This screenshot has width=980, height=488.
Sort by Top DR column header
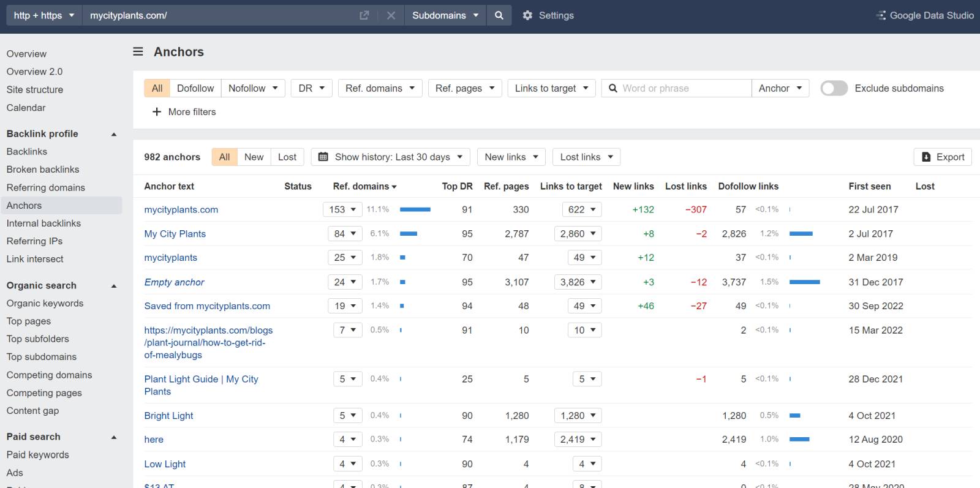(457, 186)
